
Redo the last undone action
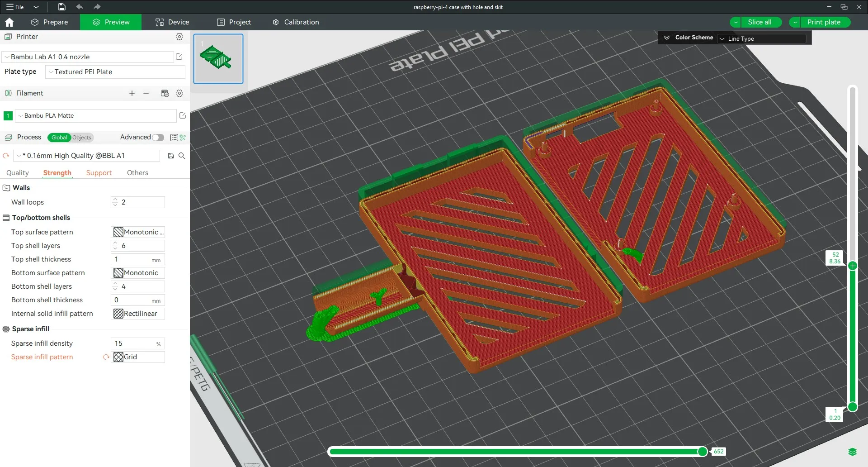(x=97, y=7)
